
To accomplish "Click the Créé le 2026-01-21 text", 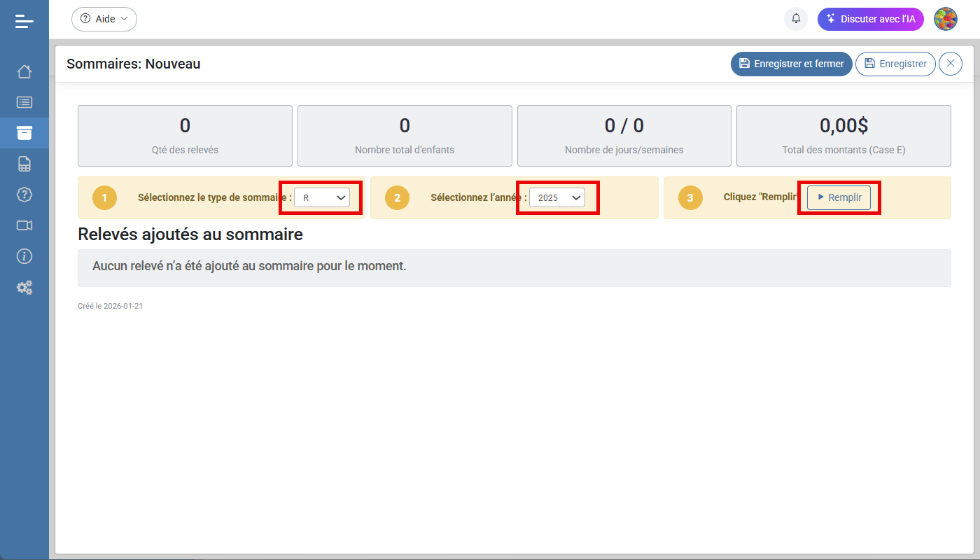I will [x=111, y=305].
